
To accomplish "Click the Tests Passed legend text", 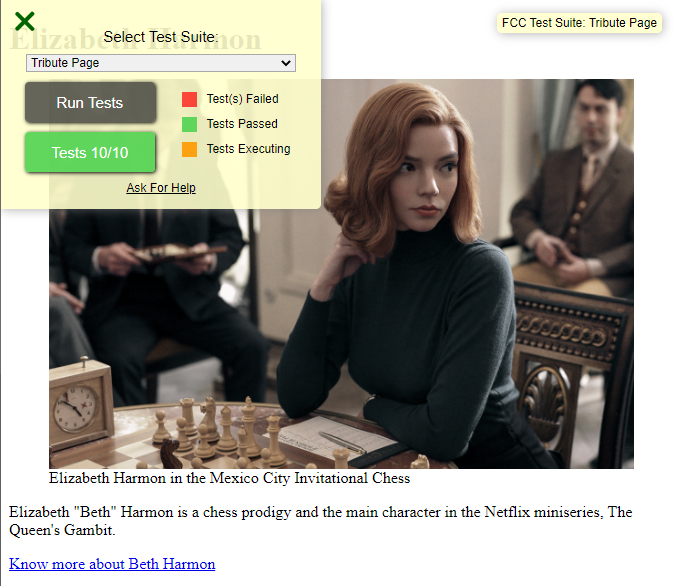I will [242, 124].
